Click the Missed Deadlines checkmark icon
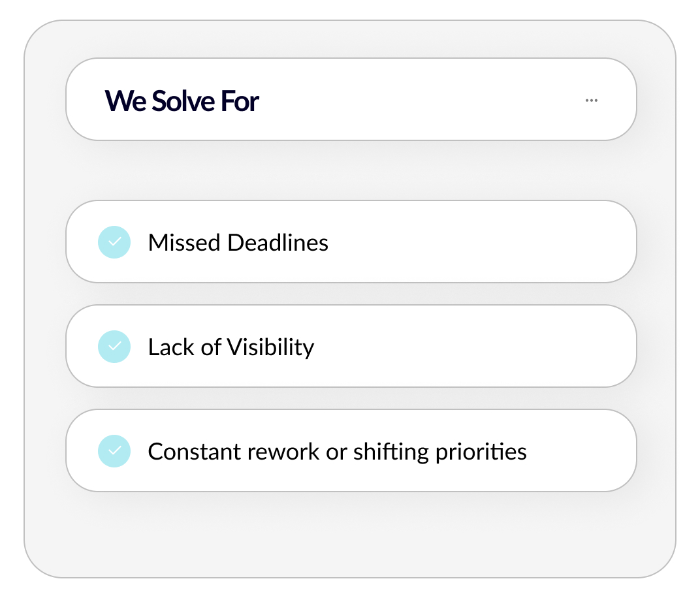Screen dimensions: 700x598 point(114,242)
